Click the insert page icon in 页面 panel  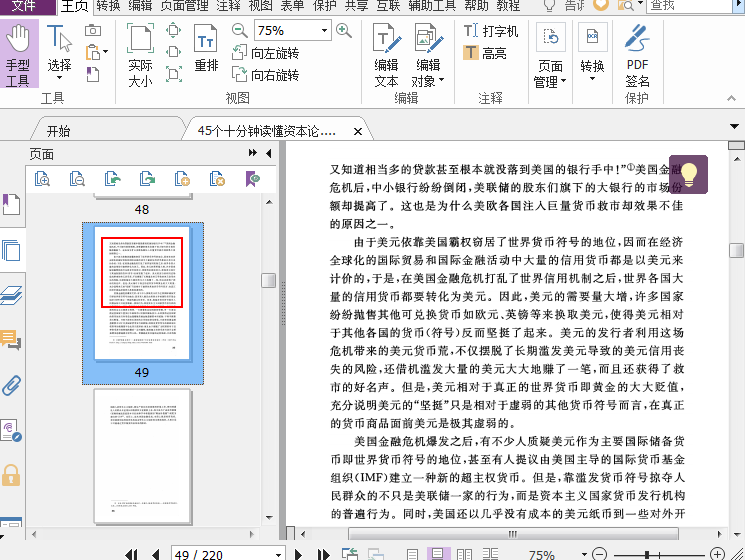(x=182, y=179)
